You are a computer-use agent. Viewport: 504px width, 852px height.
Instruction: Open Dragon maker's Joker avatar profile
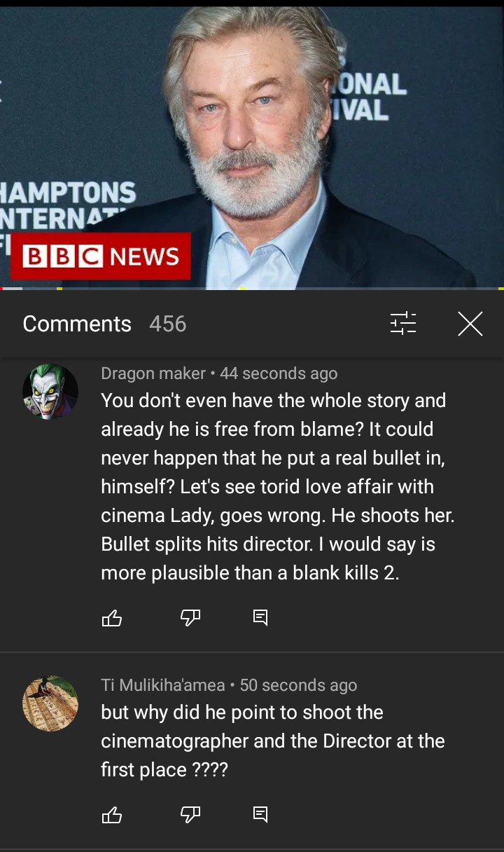50,392
